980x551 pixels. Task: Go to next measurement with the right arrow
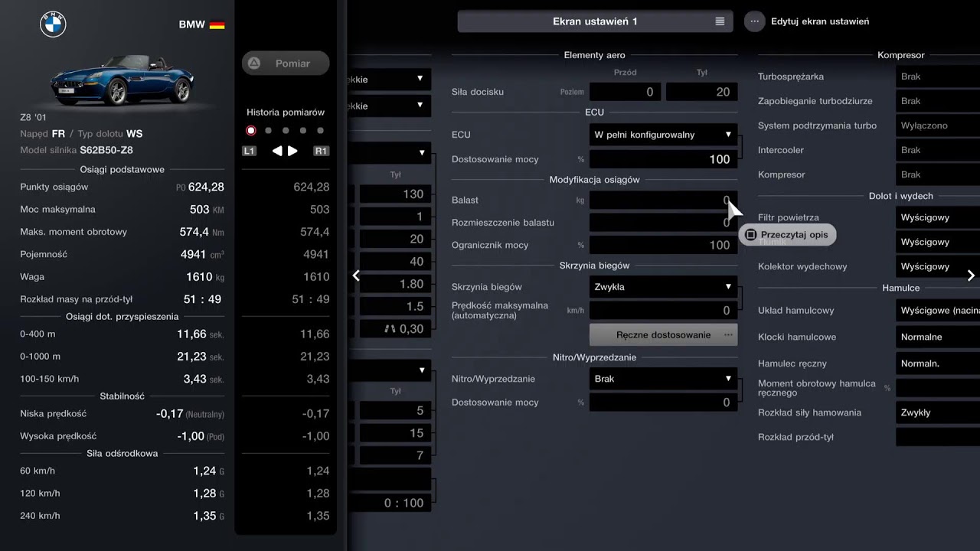[x=292, y=151]
